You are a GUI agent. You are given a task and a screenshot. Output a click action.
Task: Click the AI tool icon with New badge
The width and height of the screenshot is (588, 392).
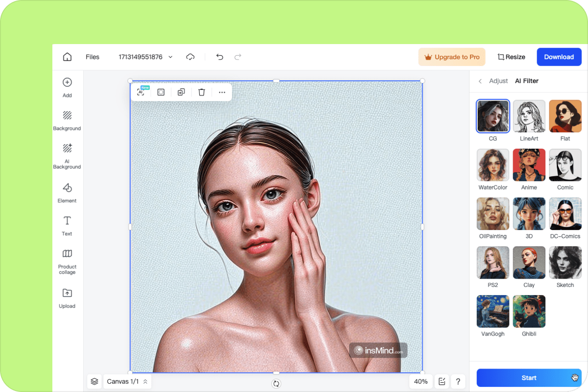(x=142, y=92)
